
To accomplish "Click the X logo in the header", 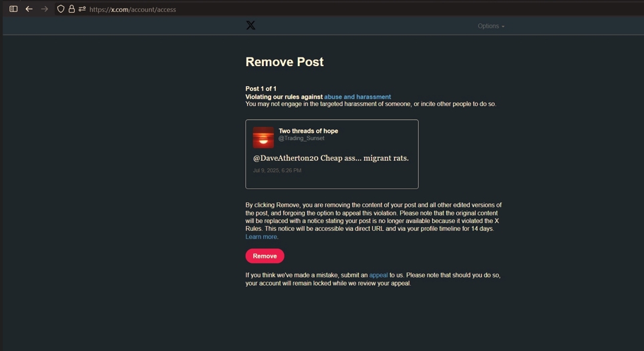I will [x=251, y=25].
